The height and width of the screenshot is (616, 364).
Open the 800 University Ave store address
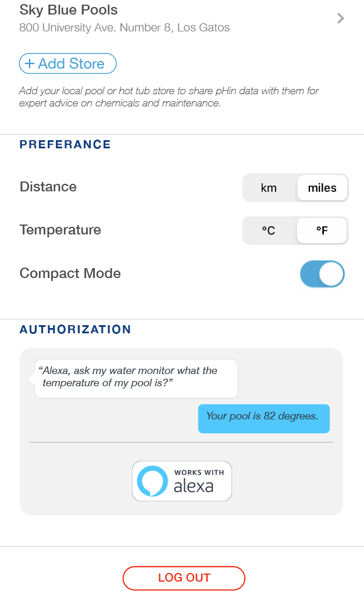click(x=124, y=27)
